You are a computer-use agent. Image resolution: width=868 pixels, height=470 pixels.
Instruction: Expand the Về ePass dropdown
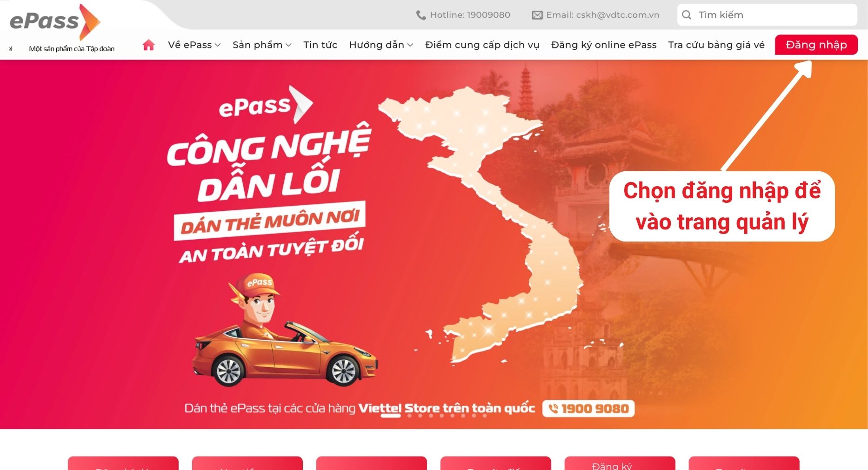coord(194,45)
